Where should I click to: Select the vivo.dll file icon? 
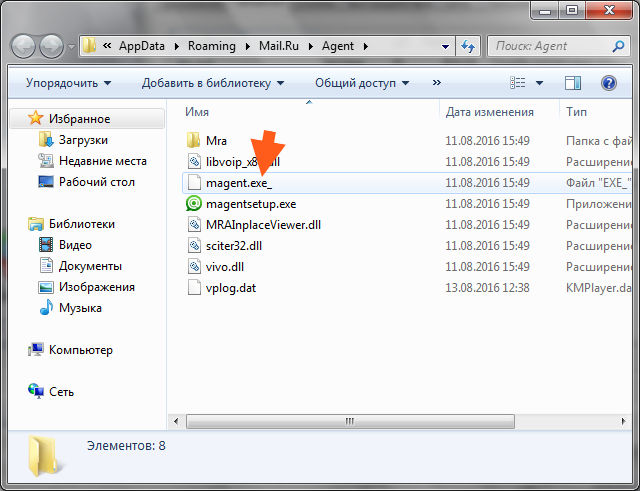tap(194, 267)
